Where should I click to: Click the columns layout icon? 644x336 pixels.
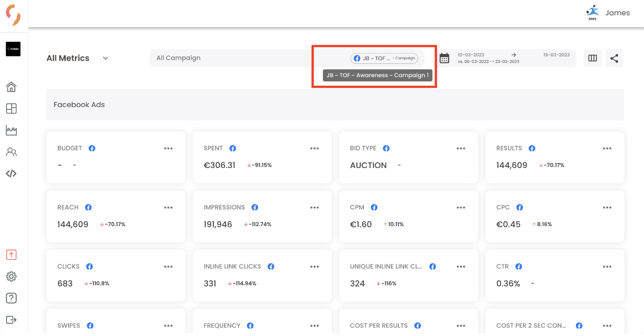click(x=593, y=58)
